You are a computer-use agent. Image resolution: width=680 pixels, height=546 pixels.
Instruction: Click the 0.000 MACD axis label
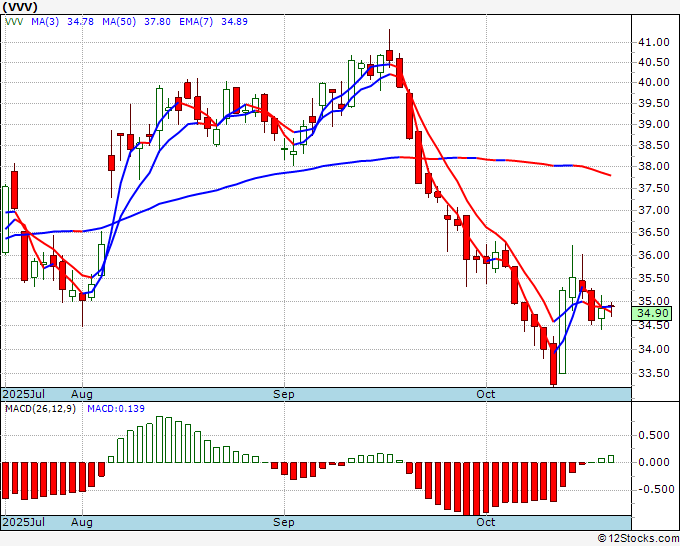tap(656, 462)
